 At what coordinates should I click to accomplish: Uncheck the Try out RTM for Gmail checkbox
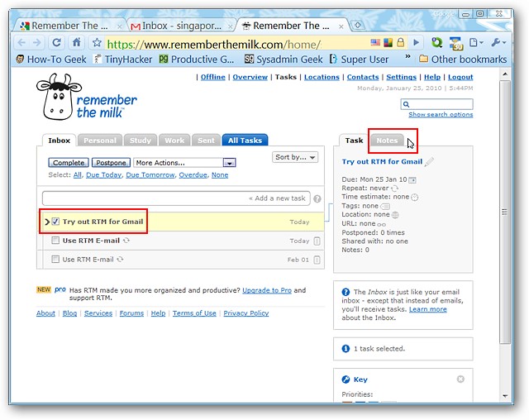coord(55,222)
